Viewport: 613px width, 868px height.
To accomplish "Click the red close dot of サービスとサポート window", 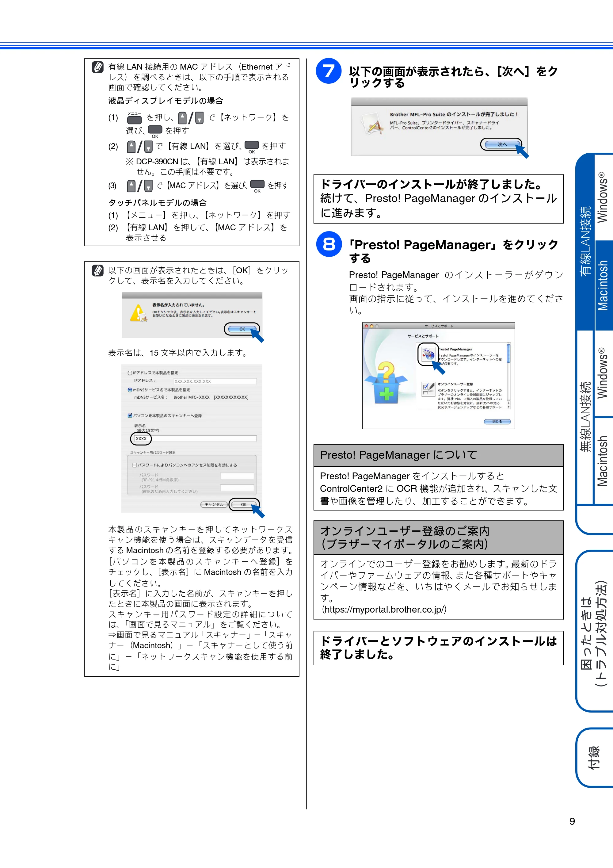I will click(x=367, y=326).
